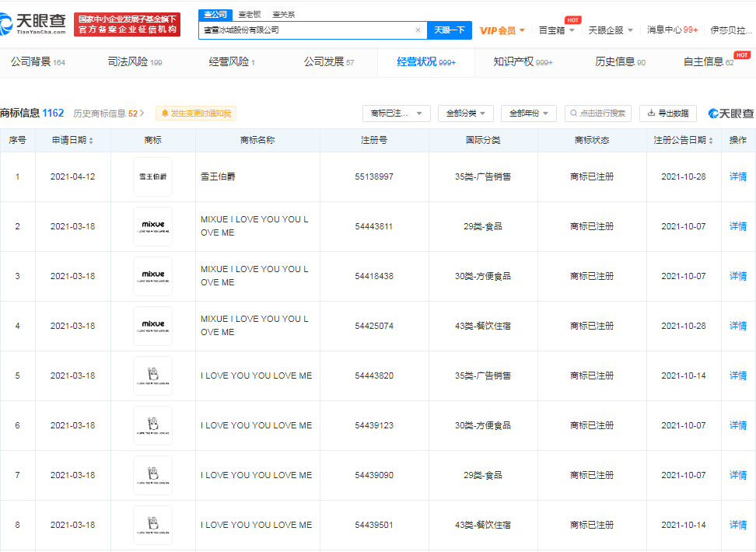Click the 天眼一下 search button
Screen dimensions: 756x552
tap(449, 30)
